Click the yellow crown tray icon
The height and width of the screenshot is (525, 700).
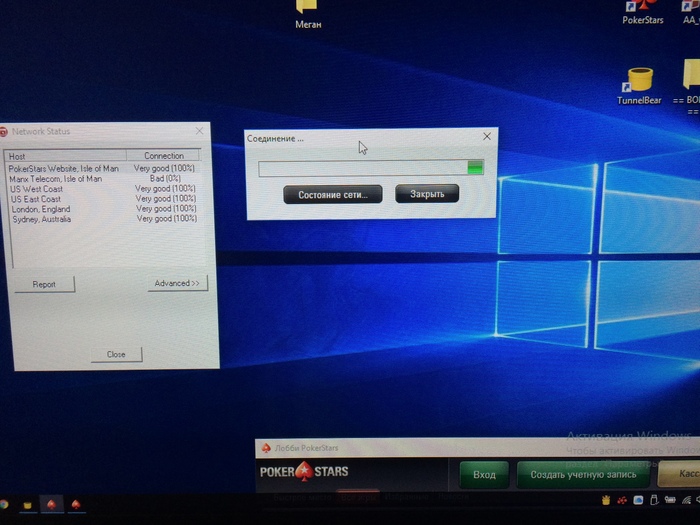pyautogui.click(x=606, y=500)
